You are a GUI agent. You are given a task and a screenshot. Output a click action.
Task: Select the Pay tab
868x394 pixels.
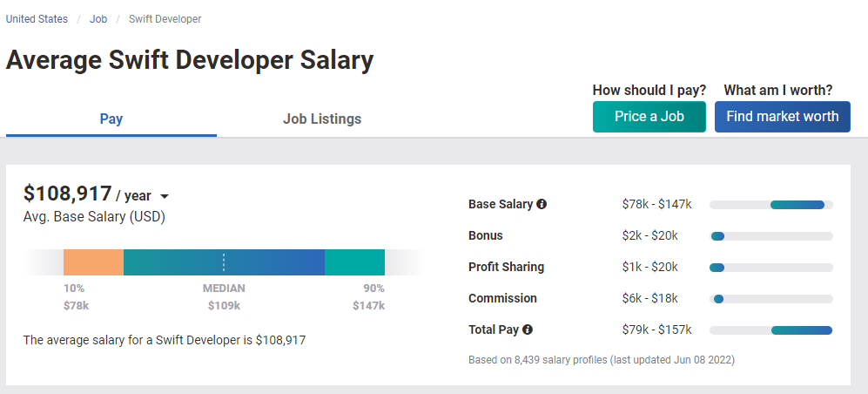click(x=111, y=119)
